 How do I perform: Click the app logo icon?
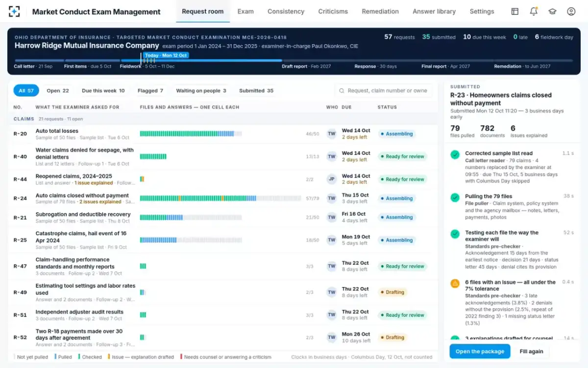[x=14, y=12]
